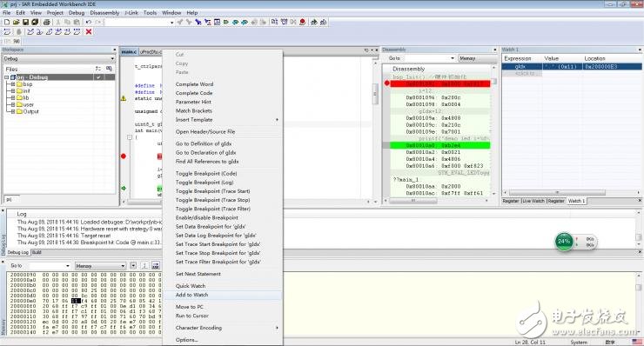Click the Reset debugger icon
Screen dimensions: 644x346
7,31
